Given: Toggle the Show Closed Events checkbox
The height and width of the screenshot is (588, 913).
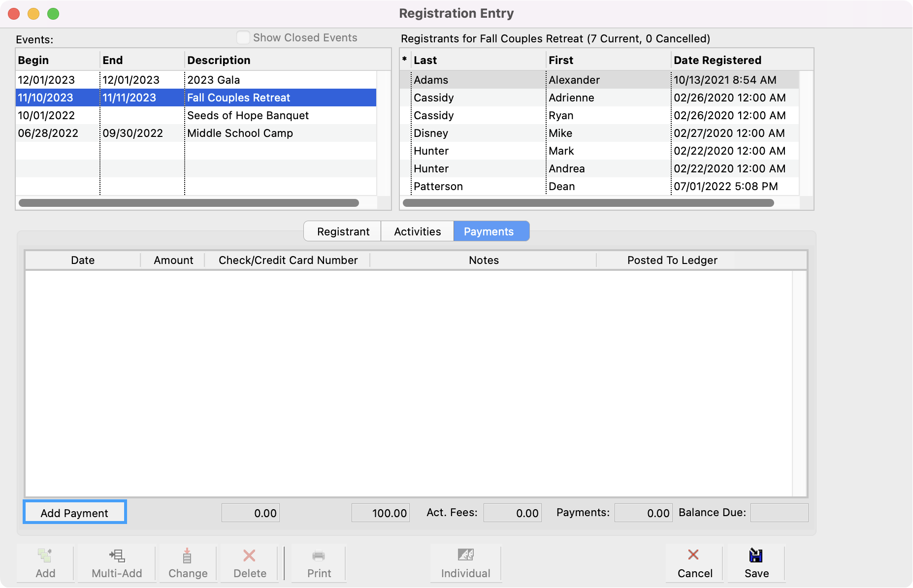Looking at the screenshot, I should 243,38.
